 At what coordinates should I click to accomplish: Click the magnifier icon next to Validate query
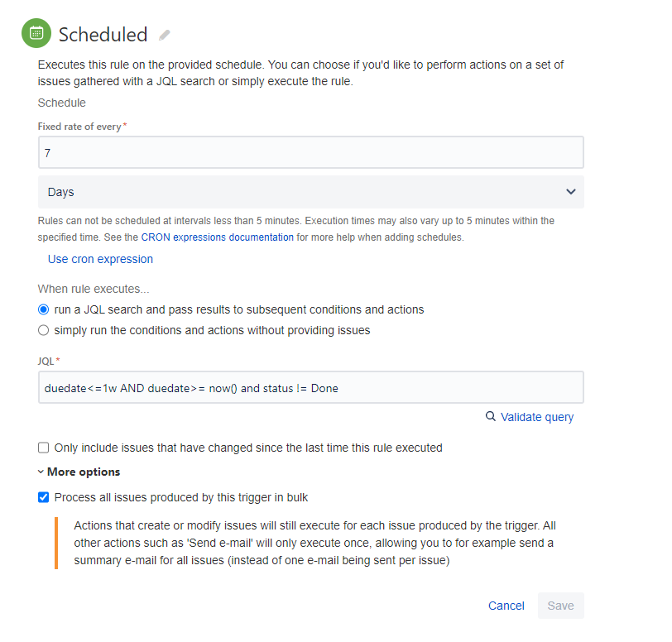(490, 416)
